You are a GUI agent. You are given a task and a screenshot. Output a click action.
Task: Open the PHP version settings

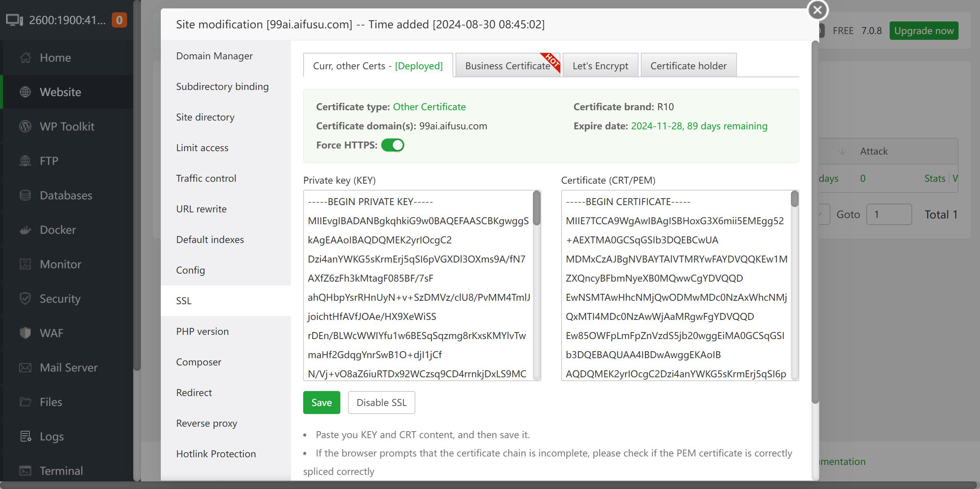[x=202, y=331]
